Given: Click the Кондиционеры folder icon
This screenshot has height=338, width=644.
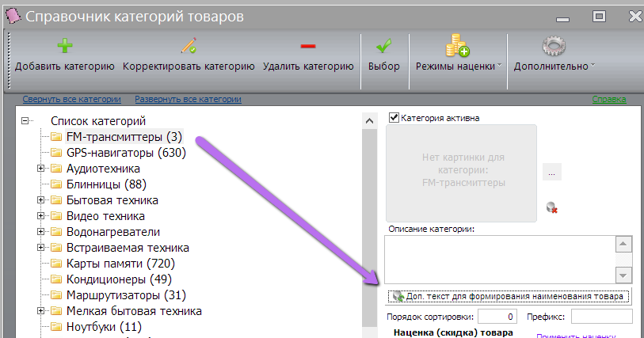Looking at the screenshot, I should point(56,279).
